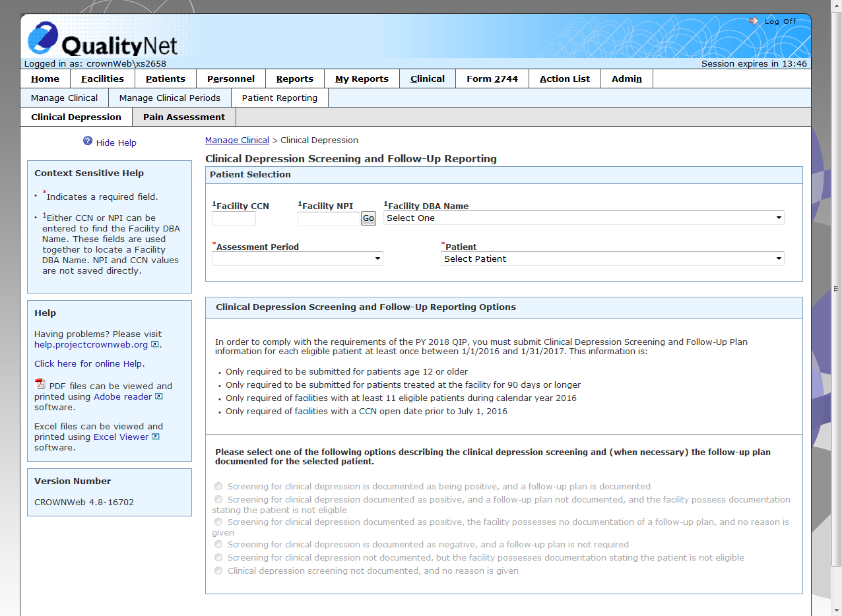Click external link icon beside Excel Viewer
Viewport: 842px width, 616px height.
[x=155, y=437]
